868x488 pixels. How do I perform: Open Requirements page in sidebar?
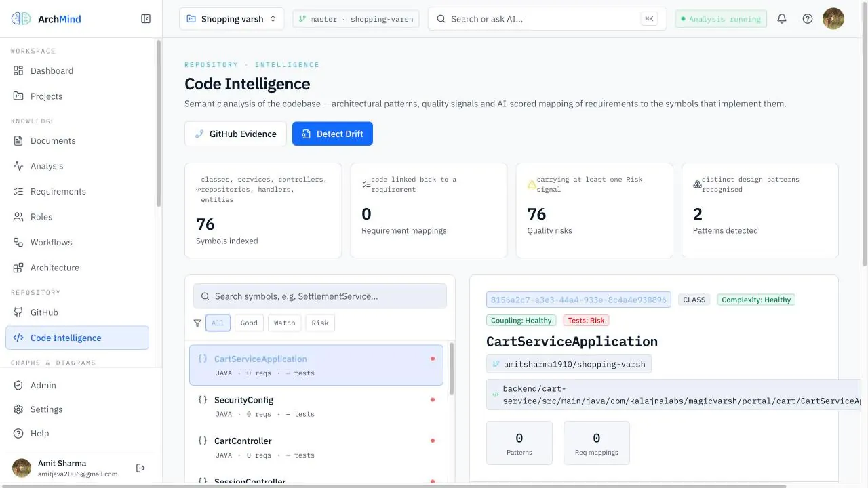[x=77, y=192]
